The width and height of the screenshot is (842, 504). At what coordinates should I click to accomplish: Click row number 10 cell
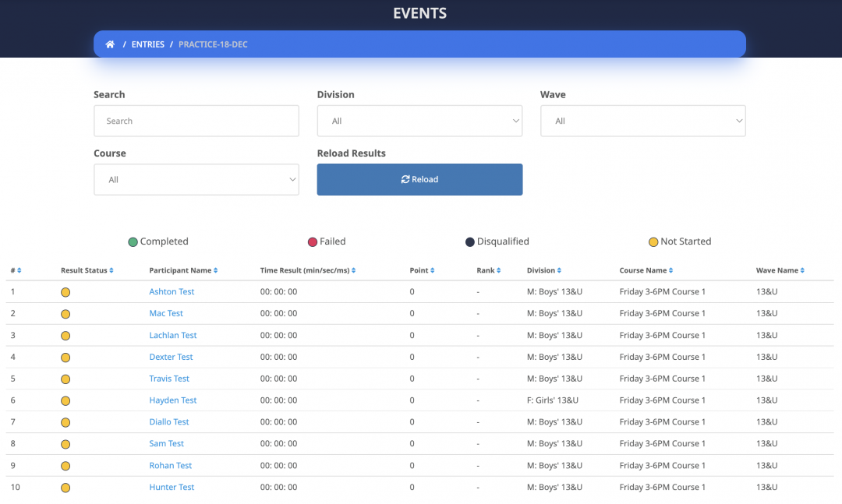click(16, 487)
